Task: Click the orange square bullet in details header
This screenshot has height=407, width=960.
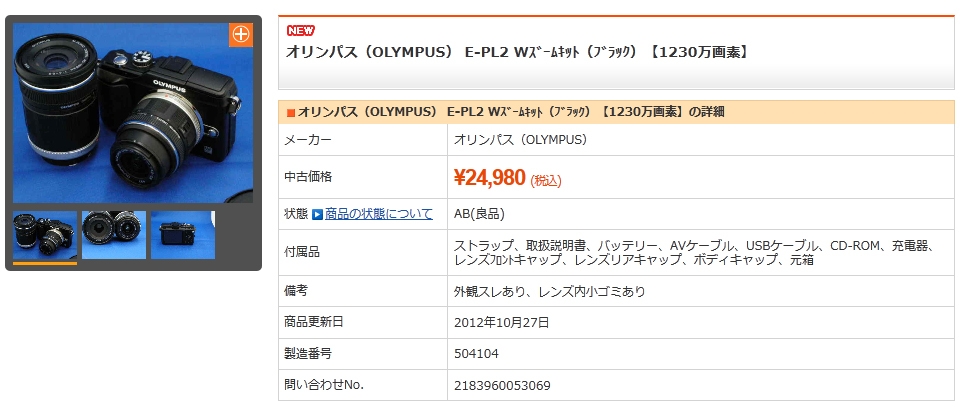Action: 291,112
